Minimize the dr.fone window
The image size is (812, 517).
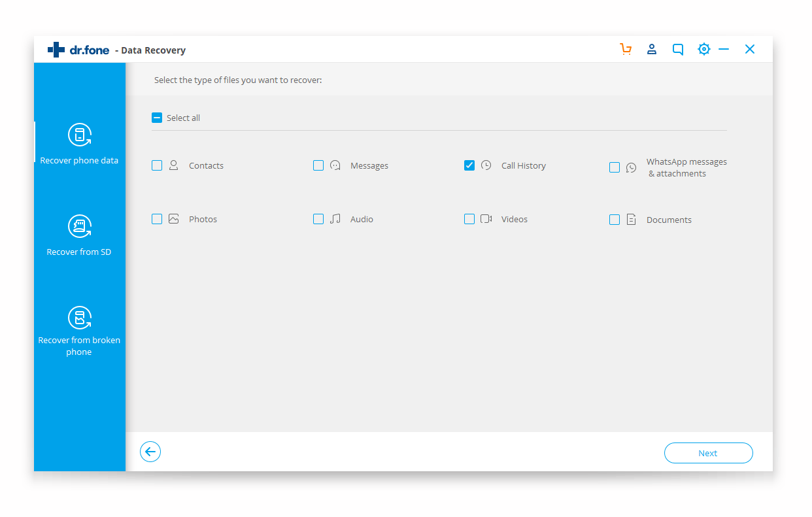pyautogui.click(x=724, y=49)
